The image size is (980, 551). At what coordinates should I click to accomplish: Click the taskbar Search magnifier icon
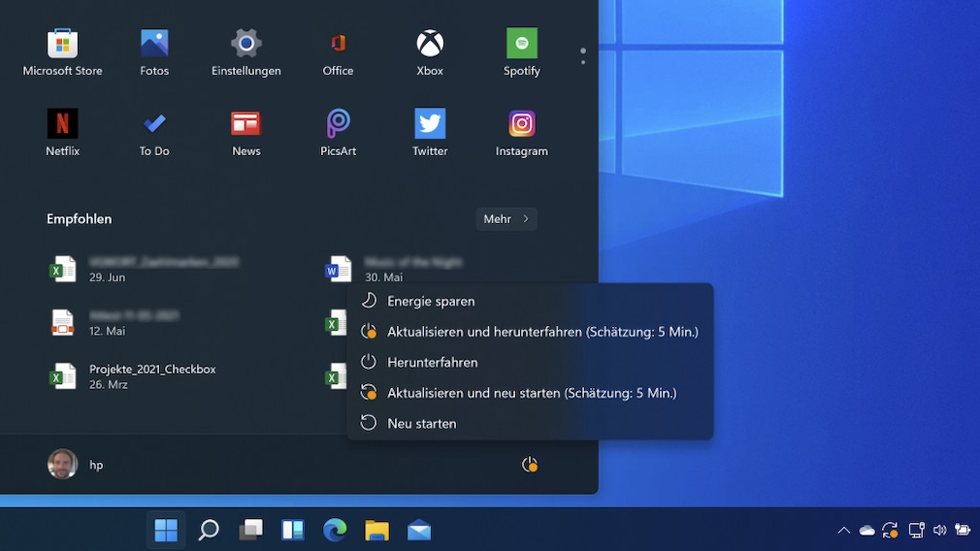tap(209, 531)
